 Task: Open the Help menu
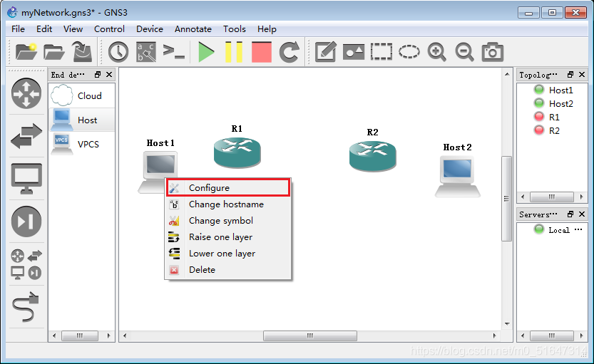pos(267,29)
